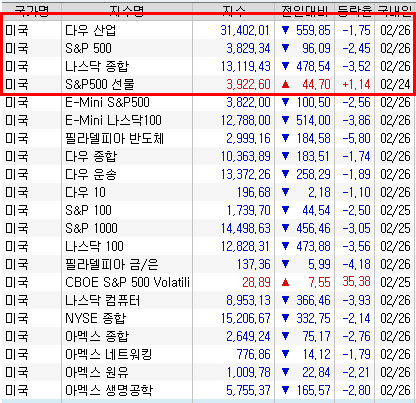Click index value 15,206.67
This screenshot has width=416, height=403.
tap(246, 318)
